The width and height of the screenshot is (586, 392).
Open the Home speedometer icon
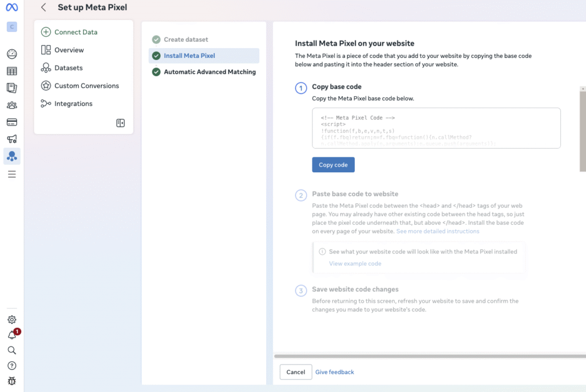click(x=11, y=53)
